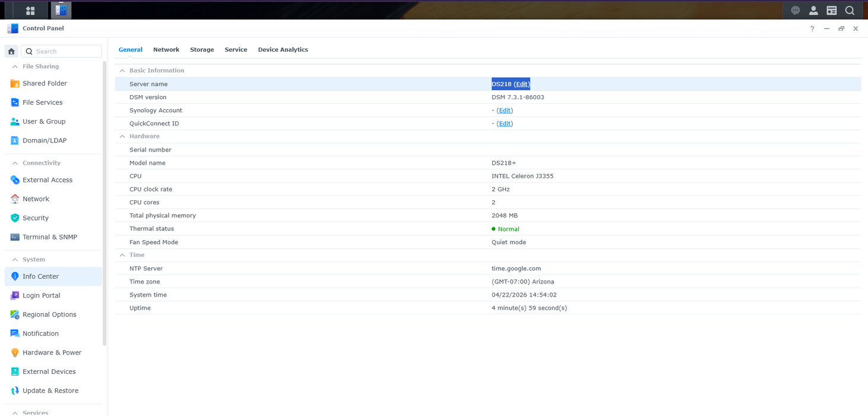
Task: Edit the Synology Account
Action: click(504, 110)
